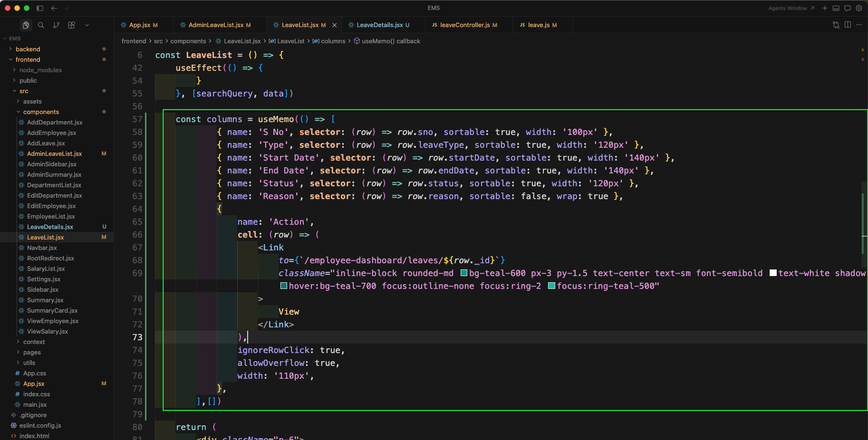The image size is (868, 440).
Task: Expand the backend folder
Action: 28,49
